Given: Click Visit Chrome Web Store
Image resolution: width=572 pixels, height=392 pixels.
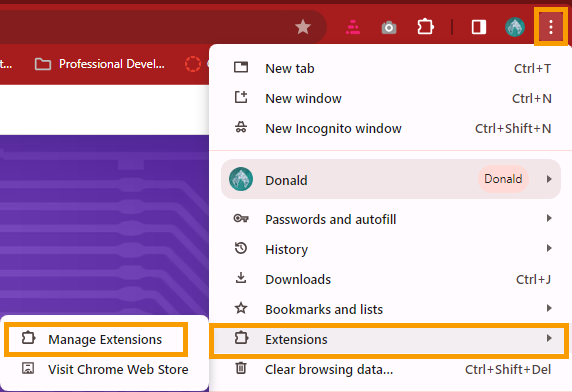Looking at the screenshot, I should [105, 369].
